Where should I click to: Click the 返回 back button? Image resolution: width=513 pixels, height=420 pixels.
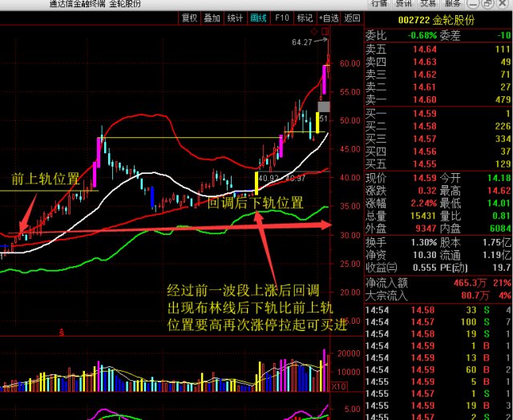pos(351,17)
